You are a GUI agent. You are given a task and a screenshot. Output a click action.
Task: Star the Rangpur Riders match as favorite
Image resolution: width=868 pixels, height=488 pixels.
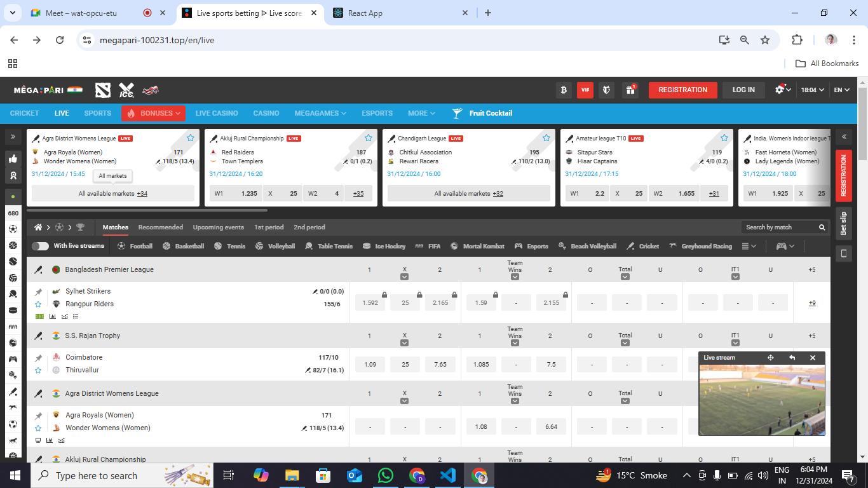[38, 304]
